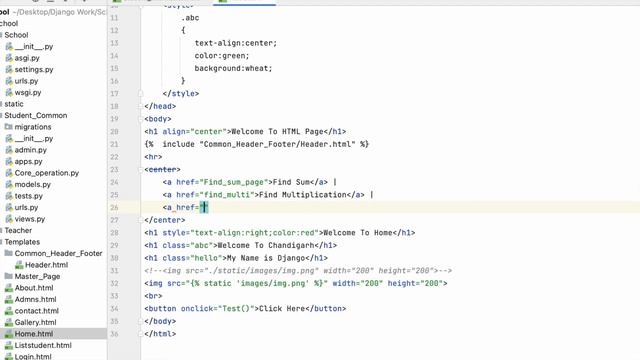Click the ".abc" CSS selector

[190, 18]
